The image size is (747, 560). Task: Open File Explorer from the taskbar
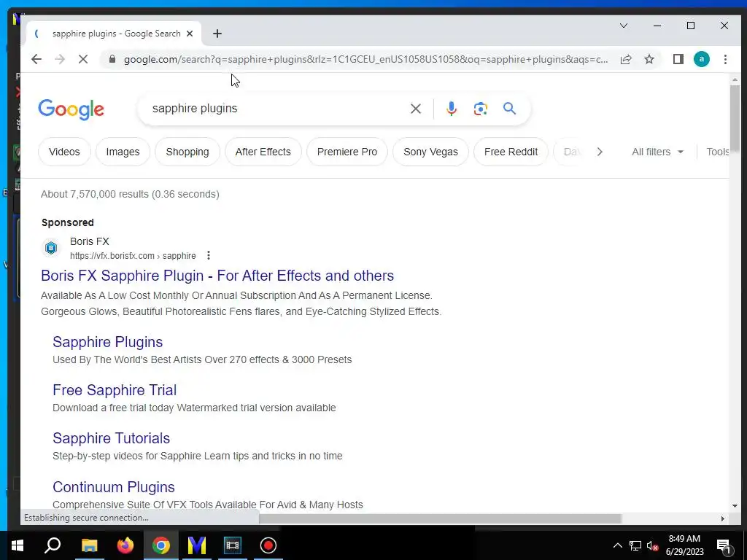pos(89,545)
